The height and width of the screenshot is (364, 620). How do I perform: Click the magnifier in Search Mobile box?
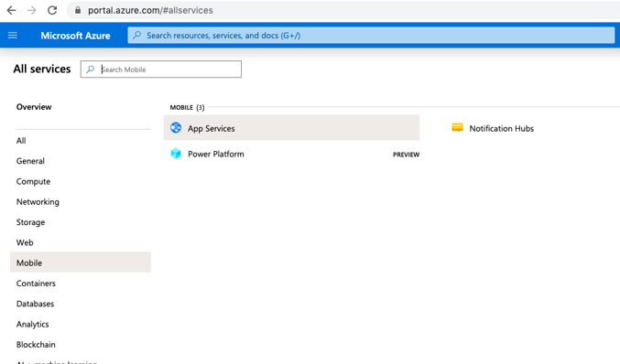pos(90,70)
